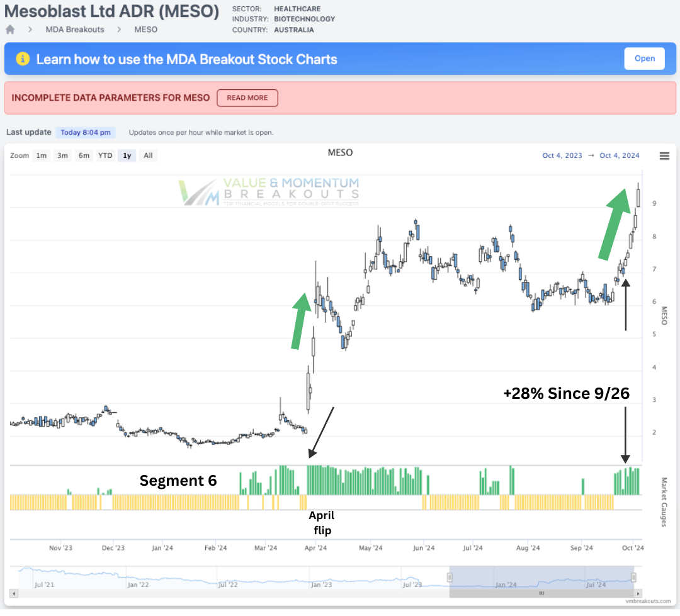Show All time range on chart
This screenshot has width=680, height=616.
148,155
